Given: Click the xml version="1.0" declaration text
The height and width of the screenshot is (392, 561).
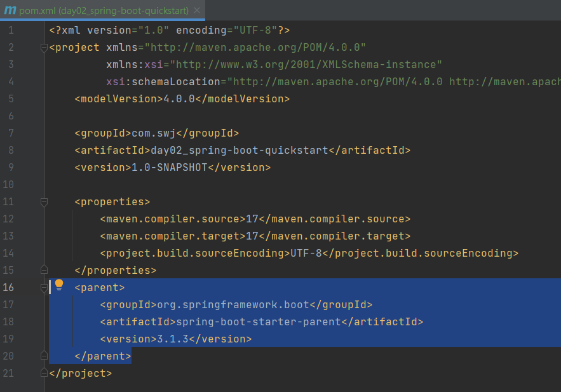Looking at the screenshot, I should point(170,30).
